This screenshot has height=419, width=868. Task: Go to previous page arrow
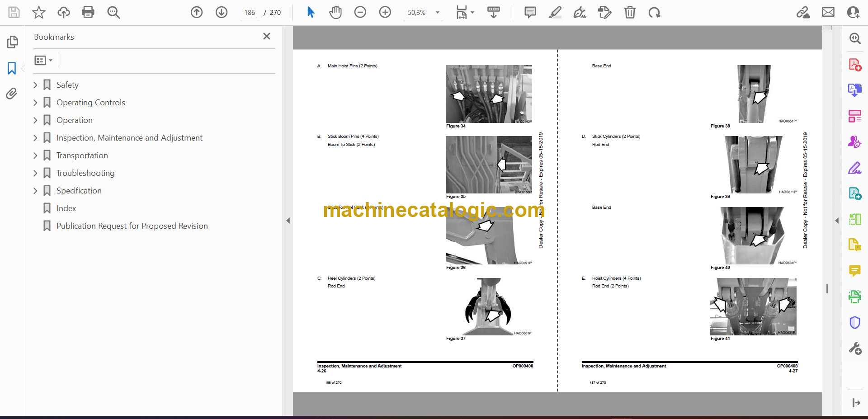coord(197,12)
